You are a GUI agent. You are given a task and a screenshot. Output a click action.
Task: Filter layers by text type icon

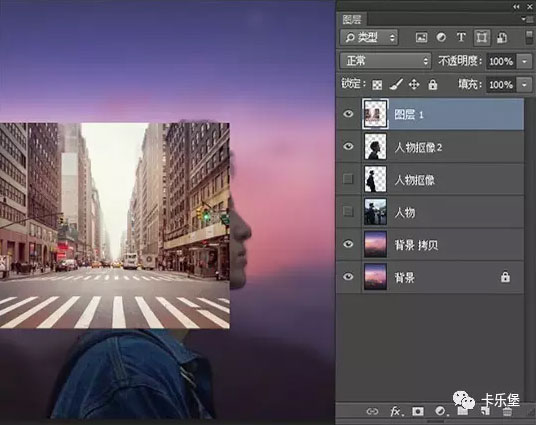pyautogui.click(x=461, y=37)
